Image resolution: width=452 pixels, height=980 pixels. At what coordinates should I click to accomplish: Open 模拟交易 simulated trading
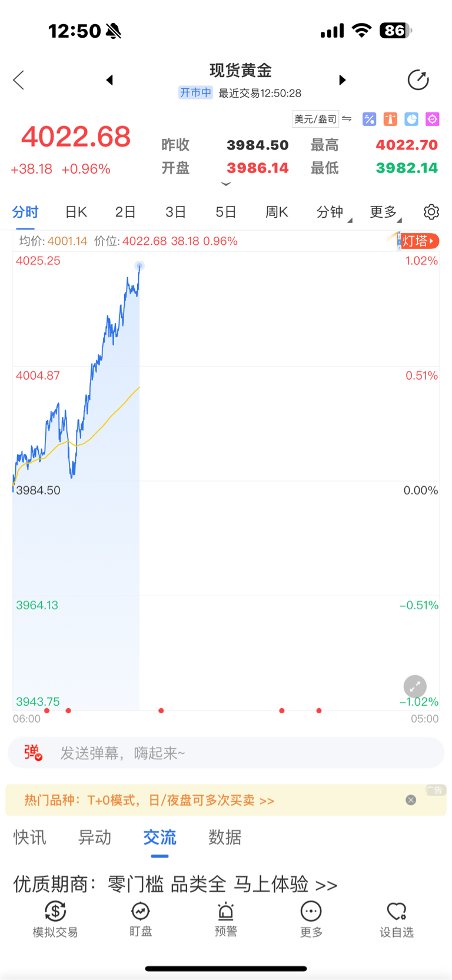(55, 919)
